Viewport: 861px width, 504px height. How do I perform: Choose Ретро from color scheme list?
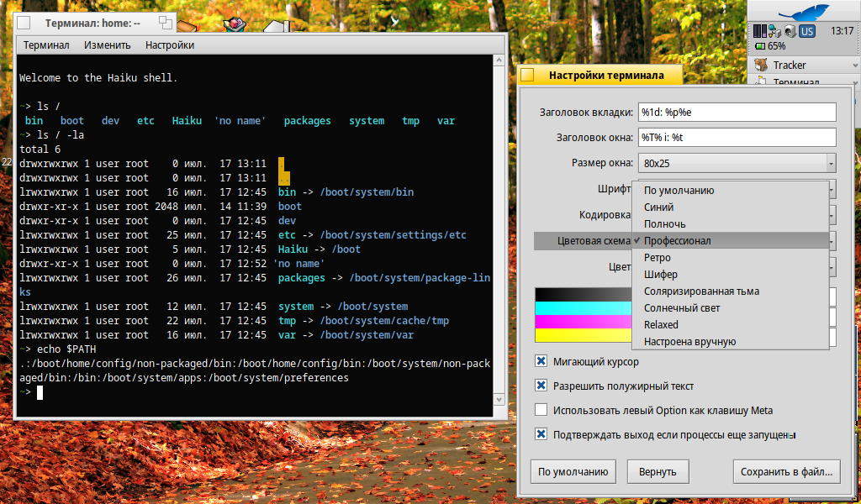(x=658, y=258)
